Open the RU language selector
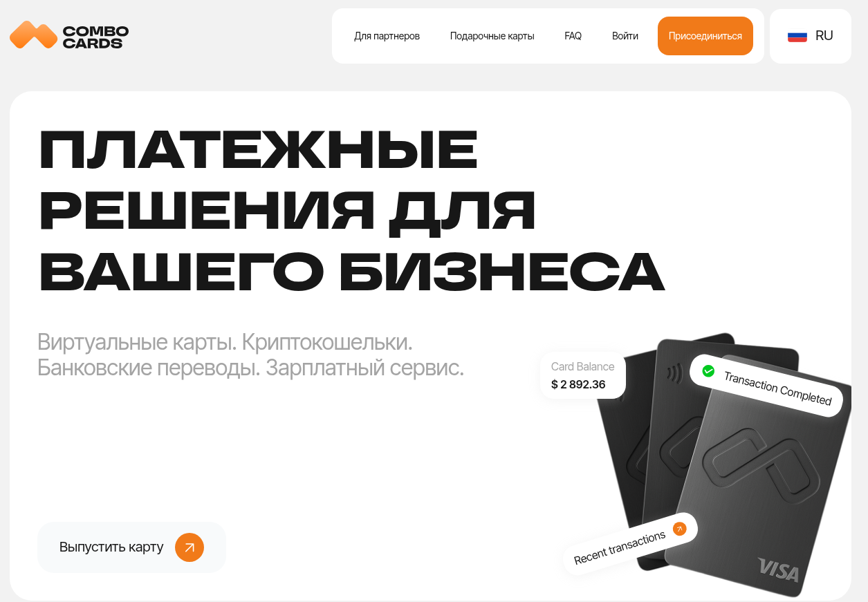 [x=811, y=36]
